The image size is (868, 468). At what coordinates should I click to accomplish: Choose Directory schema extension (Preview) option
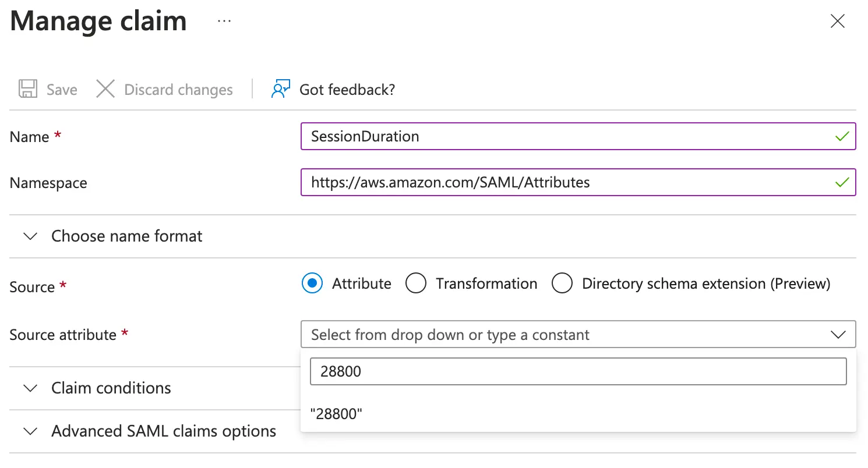[562, 283]
